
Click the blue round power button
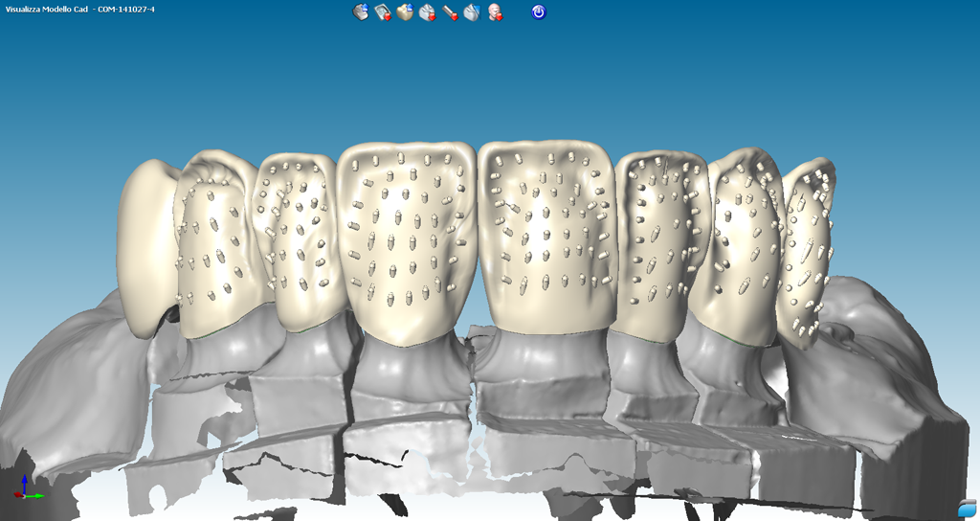point(539,11)
